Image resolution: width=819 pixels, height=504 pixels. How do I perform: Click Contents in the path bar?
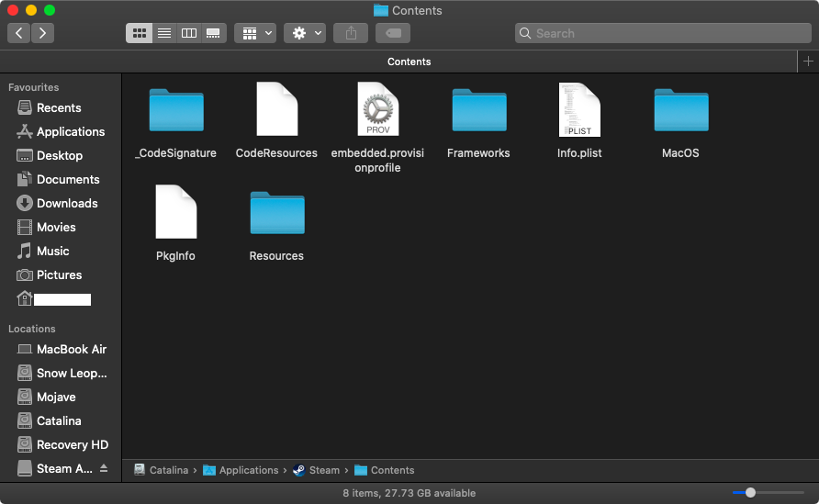coord(385,470)
